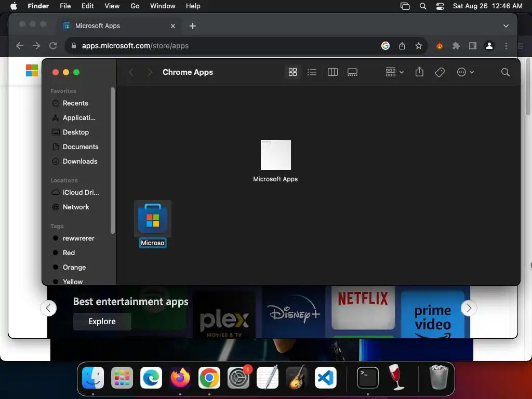Screen dimensions: 532x399
Task: Open Control Center in menu bar
Action: [x=440, y=6]
